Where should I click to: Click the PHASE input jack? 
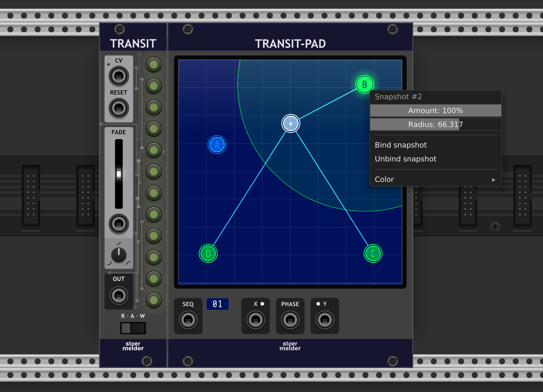pos(290,320)
